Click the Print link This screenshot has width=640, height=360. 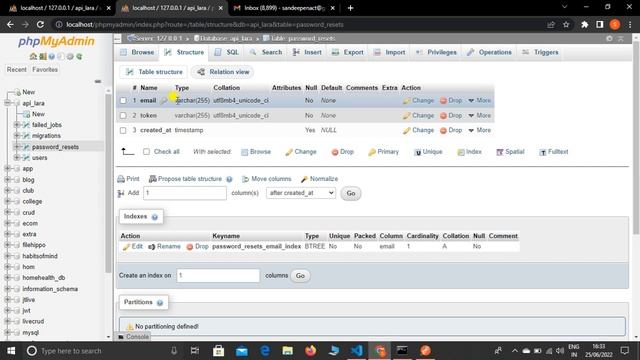[128, 179]
